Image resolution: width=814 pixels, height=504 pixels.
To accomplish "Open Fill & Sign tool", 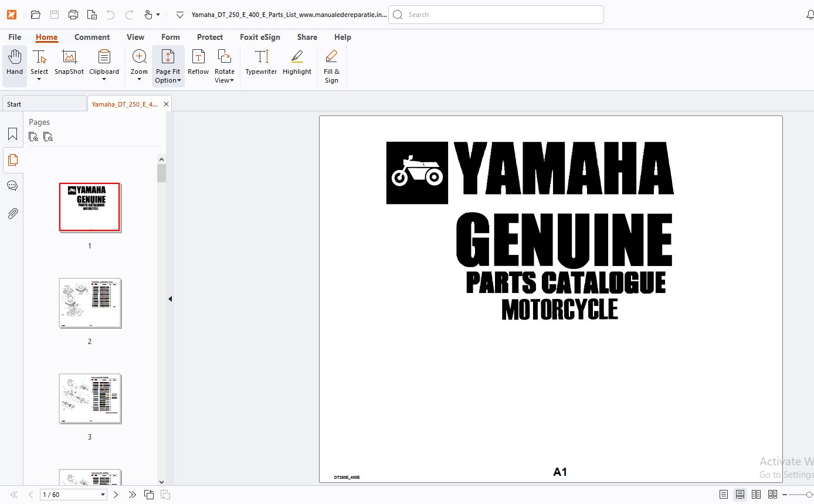I will (x=331, y=66).
